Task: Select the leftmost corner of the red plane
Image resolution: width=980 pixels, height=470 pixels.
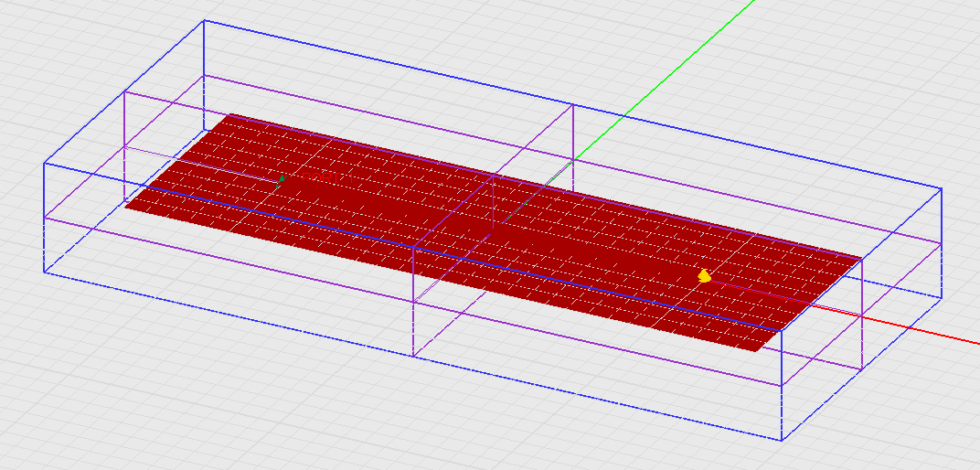Action: coord(126,206)
